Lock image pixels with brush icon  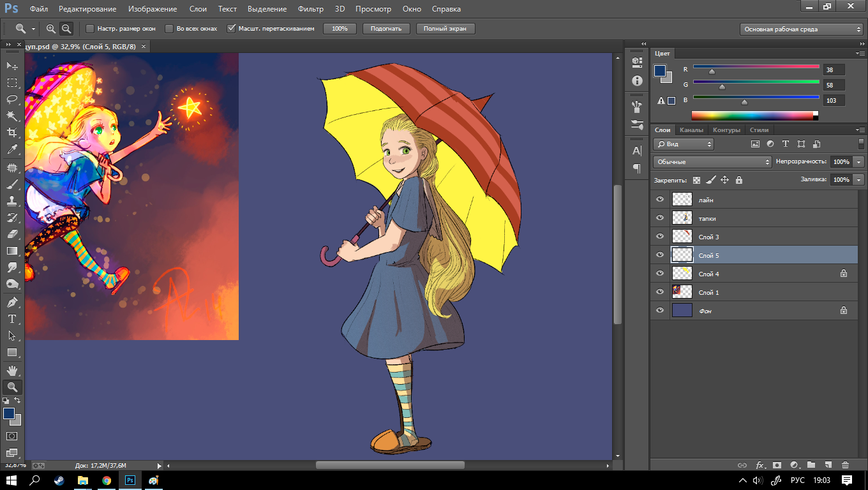[x=710, y=180]
